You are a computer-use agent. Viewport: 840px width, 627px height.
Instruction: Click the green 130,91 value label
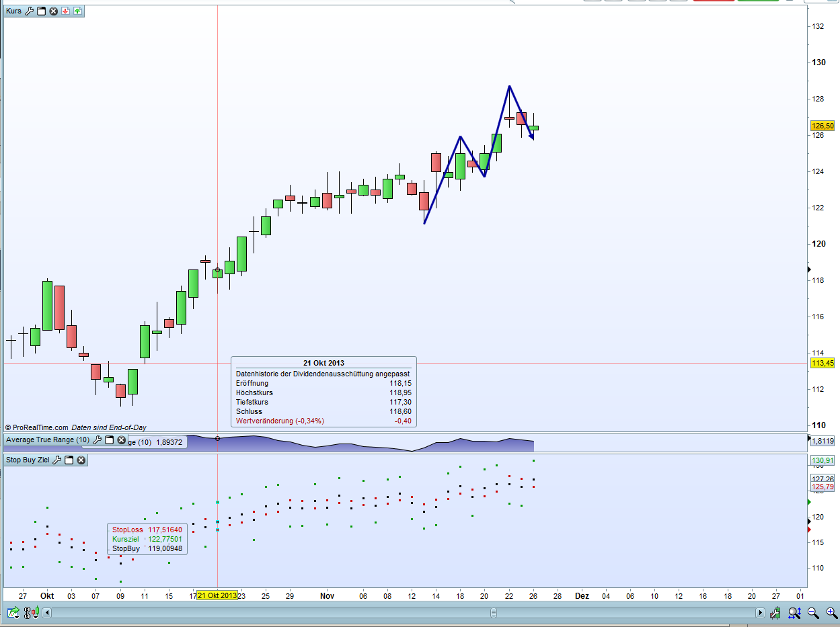point(823,461)
